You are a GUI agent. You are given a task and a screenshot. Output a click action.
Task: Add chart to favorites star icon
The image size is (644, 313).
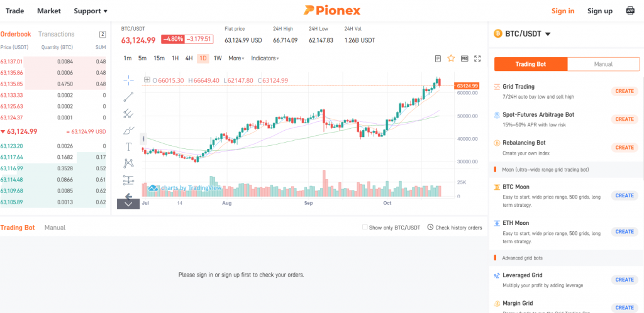coord(451,58)
